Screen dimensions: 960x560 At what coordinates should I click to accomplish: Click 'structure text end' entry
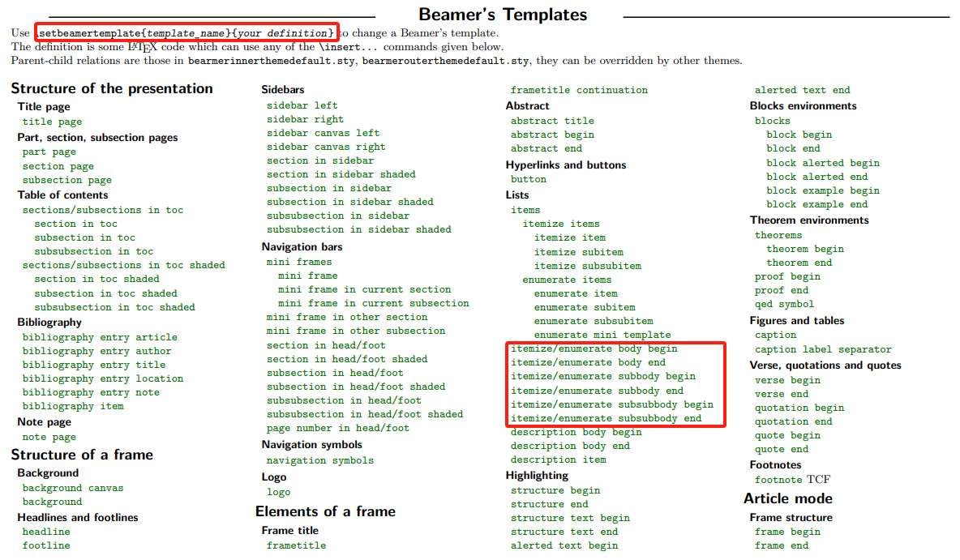tap(564, 532)
